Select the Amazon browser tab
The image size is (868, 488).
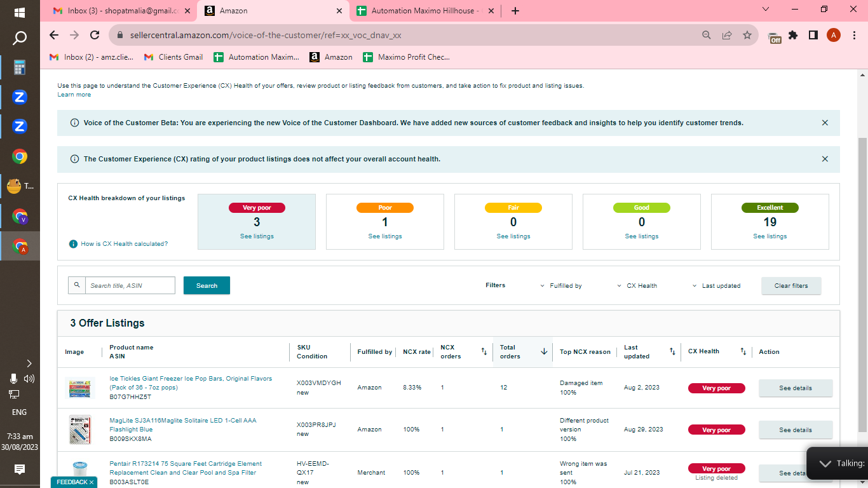pos(274,11)
